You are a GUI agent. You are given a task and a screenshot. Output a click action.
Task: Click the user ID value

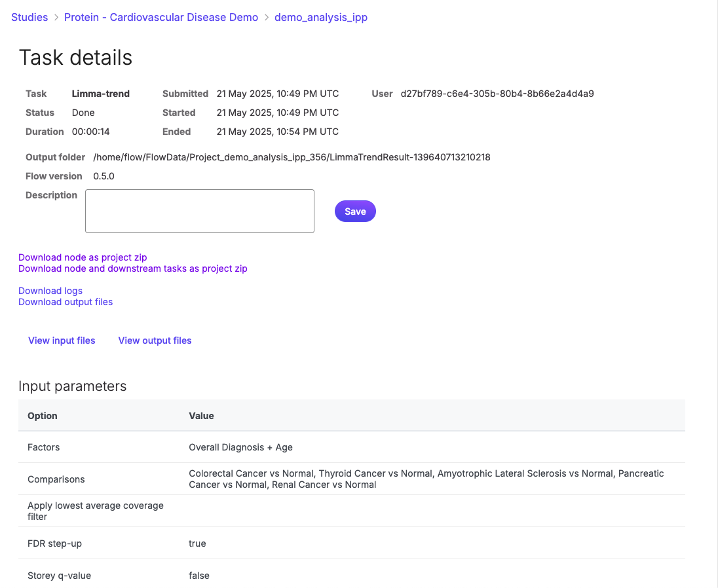(x=497, y=94)
